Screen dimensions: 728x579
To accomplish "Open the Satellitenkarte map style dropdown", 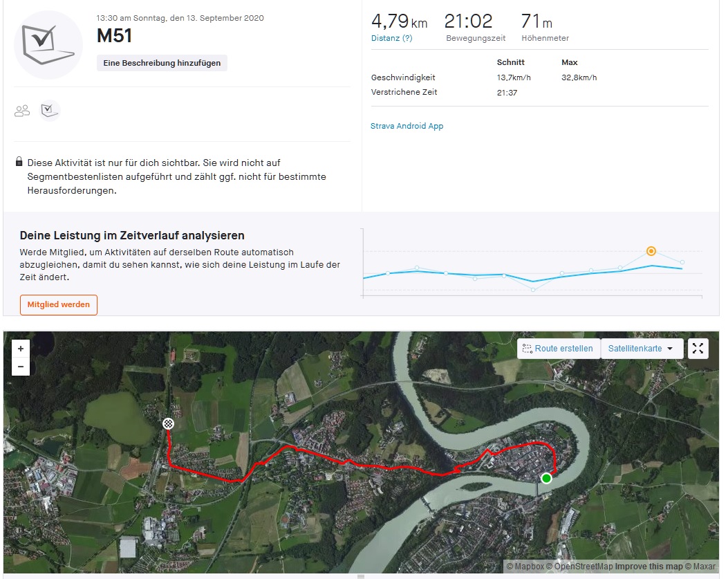I will (x=641, y=349).
